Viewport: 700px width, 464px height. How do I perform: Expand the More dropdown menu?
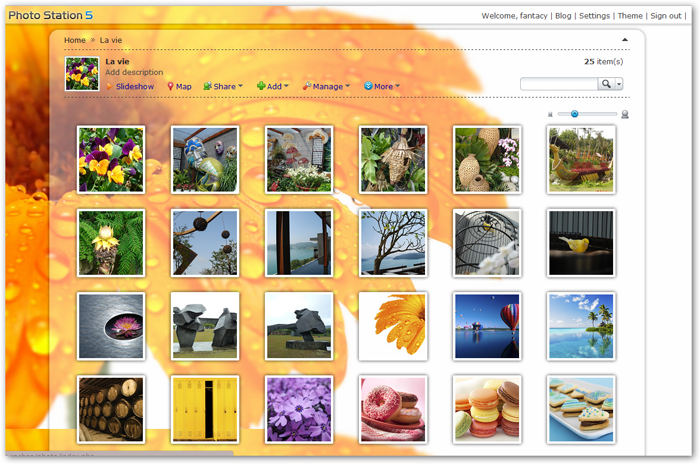398,86
